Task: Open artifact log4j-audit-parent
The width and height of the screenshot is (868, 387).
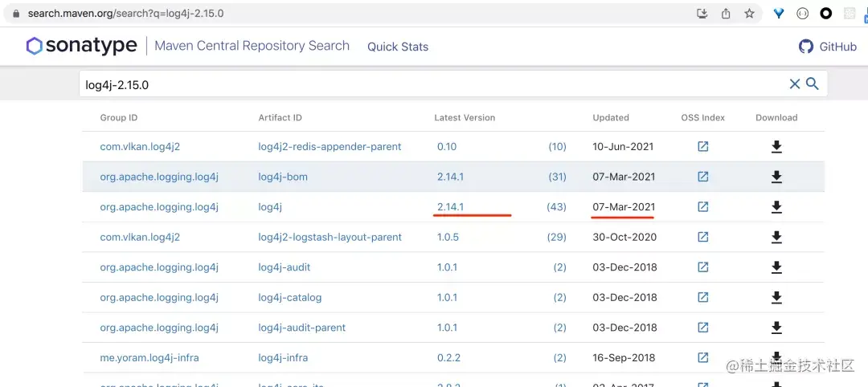Action: (302, 328)
